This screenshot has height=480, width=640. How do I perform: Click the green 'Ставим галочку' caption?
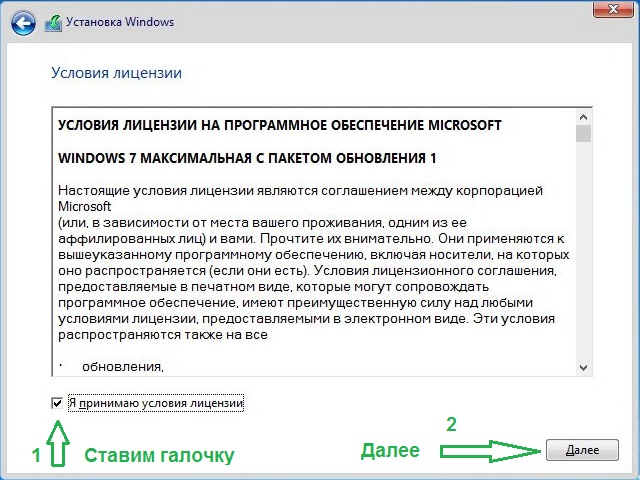click(x=159, y=456)
